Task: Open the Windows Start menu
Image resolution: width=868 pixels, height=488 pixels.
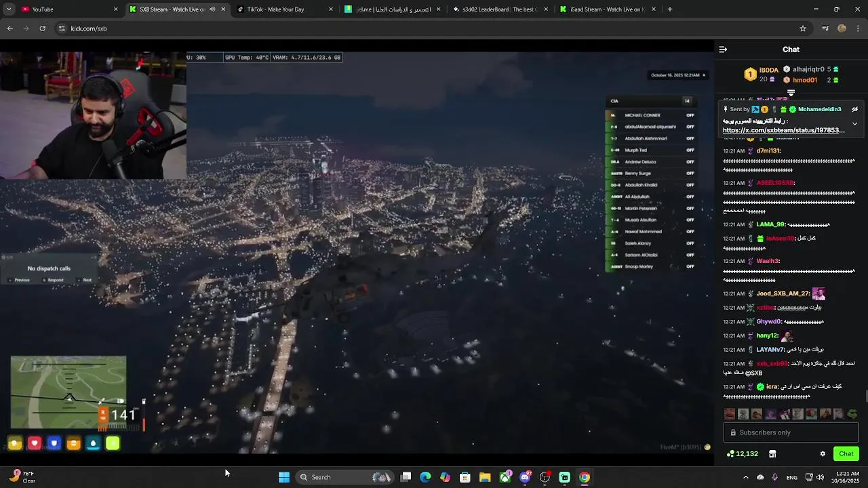Action: [x=284, y=477]
